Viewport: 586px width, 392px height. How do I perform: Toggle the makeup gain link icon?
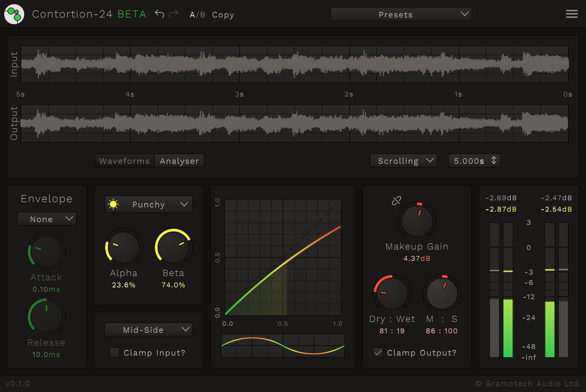click(397, 201)
